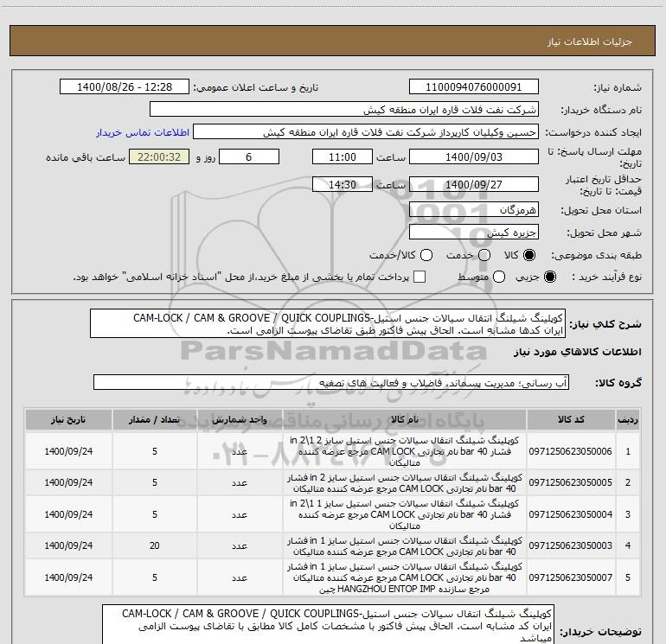This screenshot has height=644, width=666.
Task: Click the remaining days field showing 6
Action: (249, 156)
